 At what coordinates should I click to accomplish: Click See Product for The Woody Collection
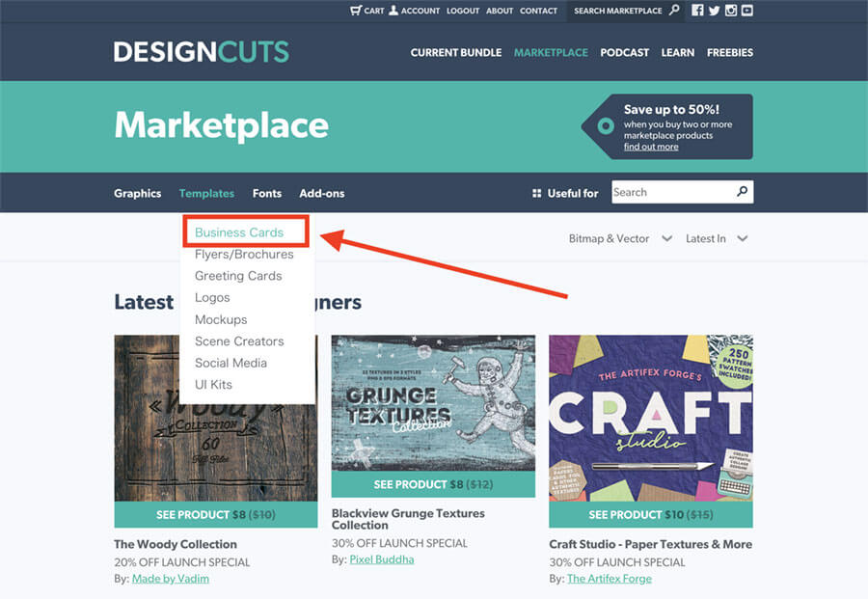pyautogui.click(x=216, y=514)
